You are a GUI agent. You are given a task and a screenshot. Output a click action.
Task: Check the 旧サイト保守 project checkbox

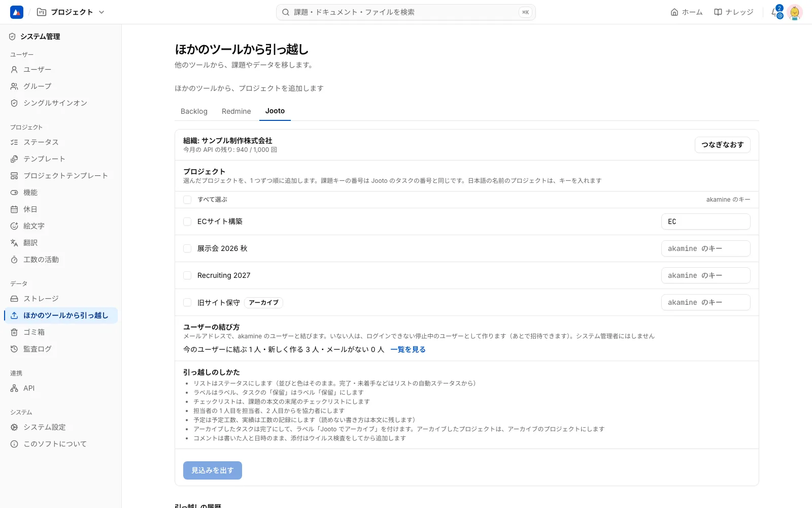coord(187,302)
